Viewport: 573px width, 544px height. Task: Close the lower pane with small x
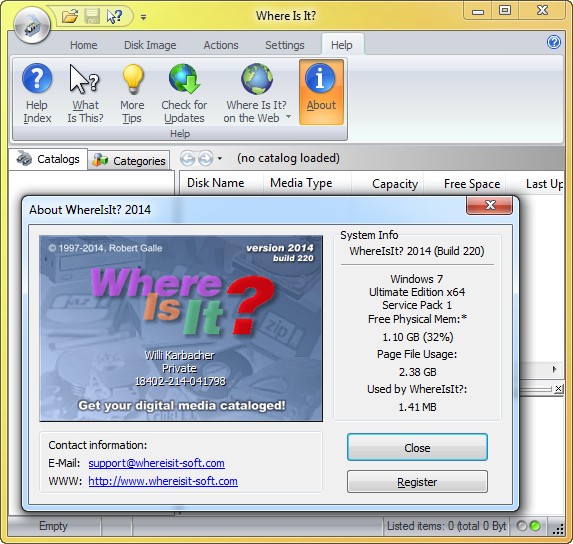click(x=558, y=389)
